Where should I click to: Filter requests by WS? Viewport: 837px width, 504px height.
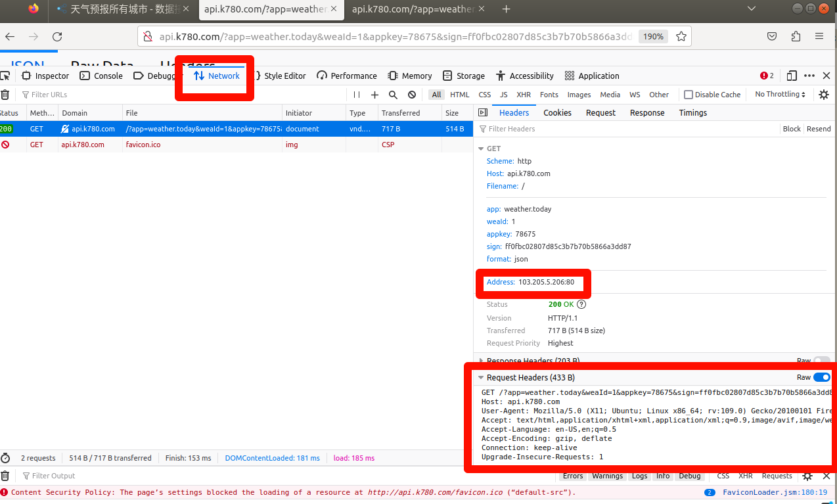pyautogui.click(x=635, y=95)
